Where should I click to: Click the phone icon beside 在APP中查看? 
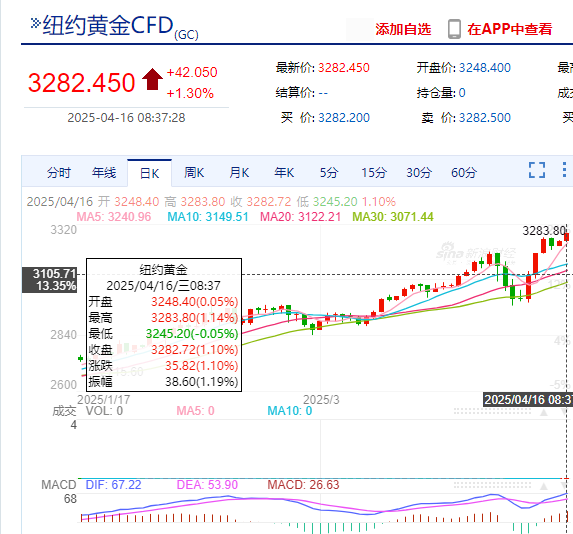[454, 29]
